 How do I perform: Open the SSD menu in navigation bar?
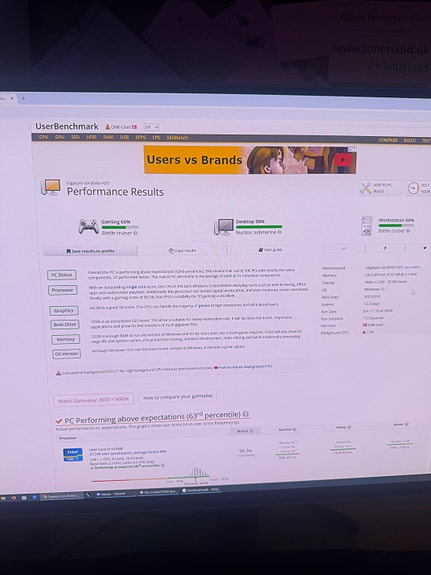pyautogui.click(x=76, y=137)
